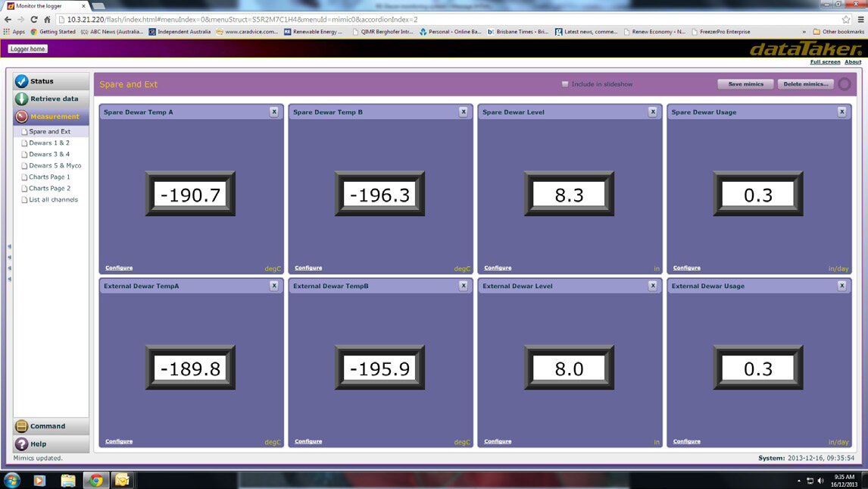Configure the Spare Dewar Temp A mimic
Screen dimensions: 868x489
(119, 268)
